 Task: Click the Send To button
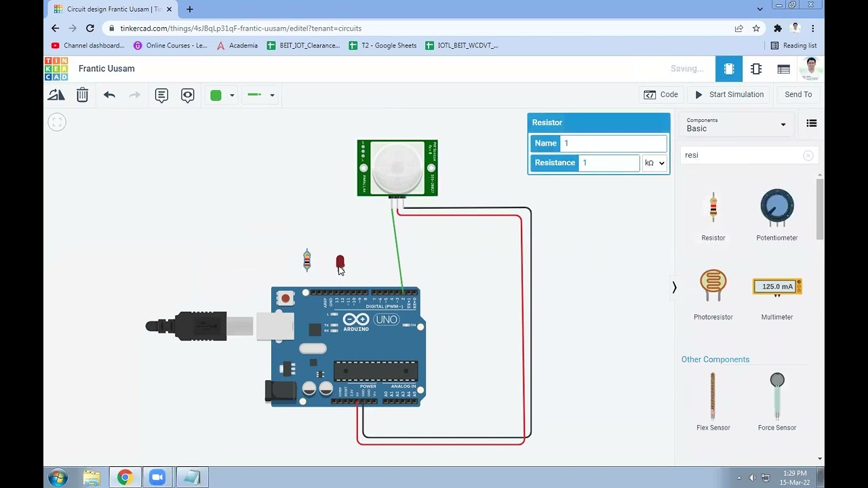point(798,94)
